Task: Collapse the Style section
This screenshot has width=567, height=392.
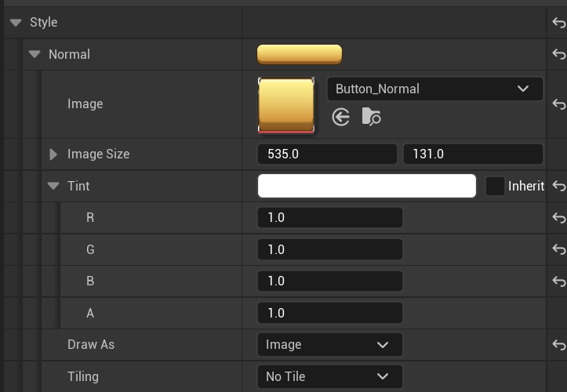Action: tap(16, 23)
